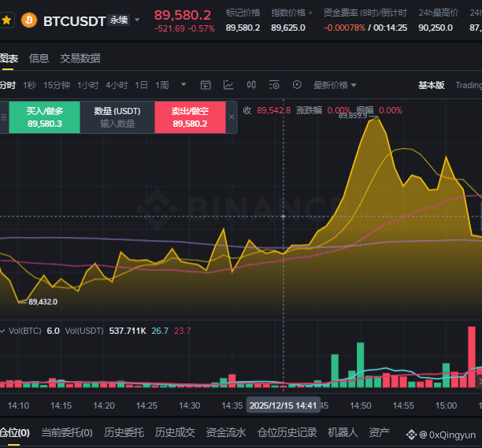Click the hexagon chart settings icon
482x448 pixels.
(297, 84)
